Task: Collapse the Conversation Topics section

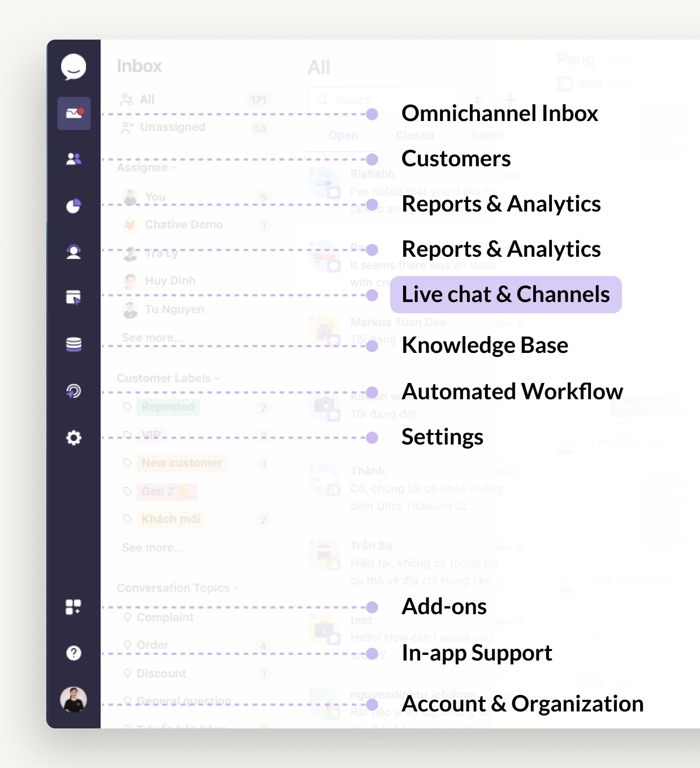Action: 178,588
